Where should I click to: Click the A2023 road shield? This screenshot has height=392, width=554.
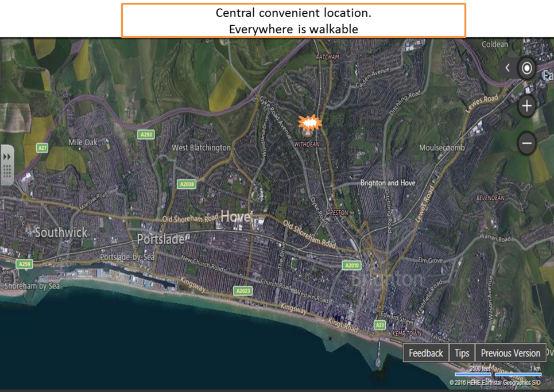[x=243, y=290]
